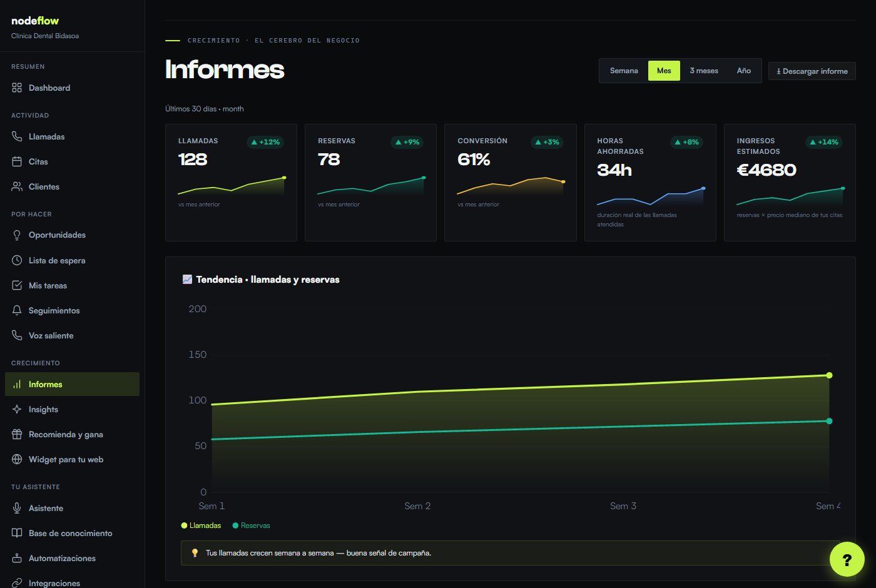This screenshot has height=588, width=876.
Task: Click the Dashboard grid icon in sidebar
Action: [x=17, y=88]
